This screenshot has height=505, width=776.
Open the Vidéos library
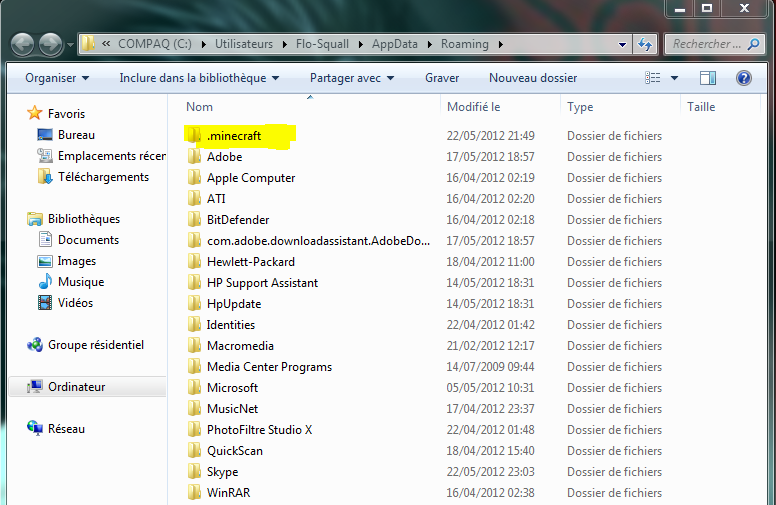click(x=75, y=303)
